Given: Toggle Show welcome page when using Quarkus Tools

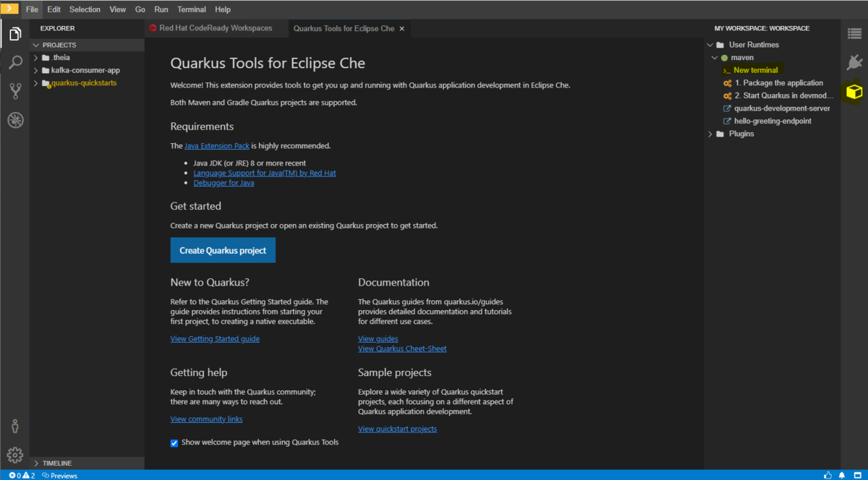Looking at the screenshot, I should (174, 443).
